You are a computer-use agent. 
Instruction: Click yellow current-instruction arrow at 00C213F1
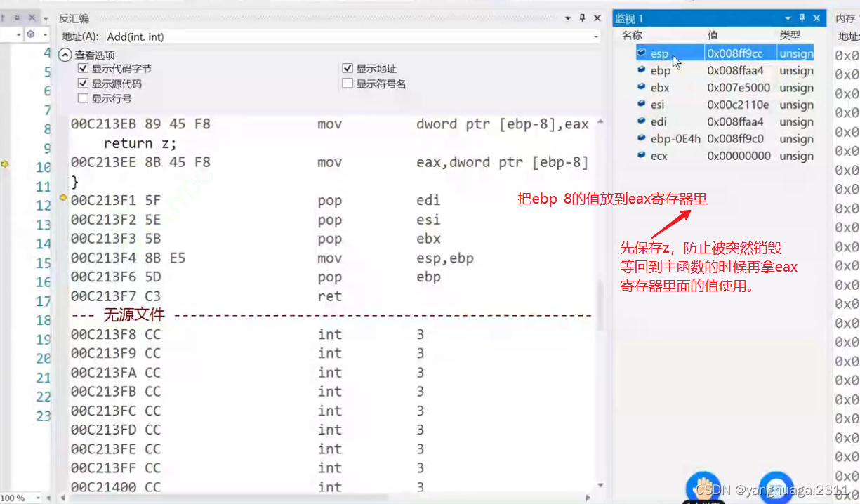(x=64, y=199)
